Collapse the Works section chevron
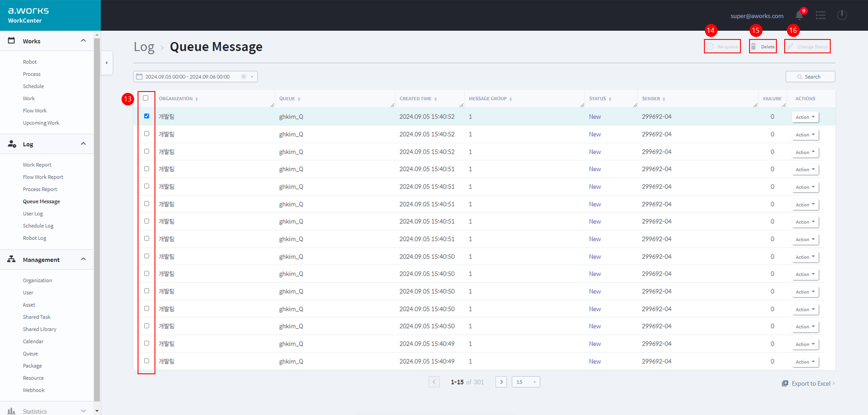 point(83,40)
